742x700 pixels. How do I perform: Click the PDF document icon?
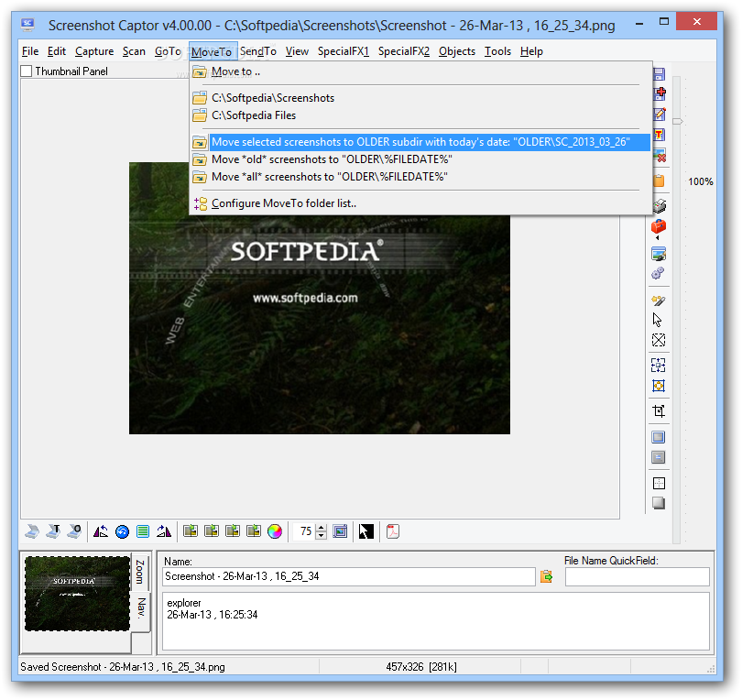(393, 531)
